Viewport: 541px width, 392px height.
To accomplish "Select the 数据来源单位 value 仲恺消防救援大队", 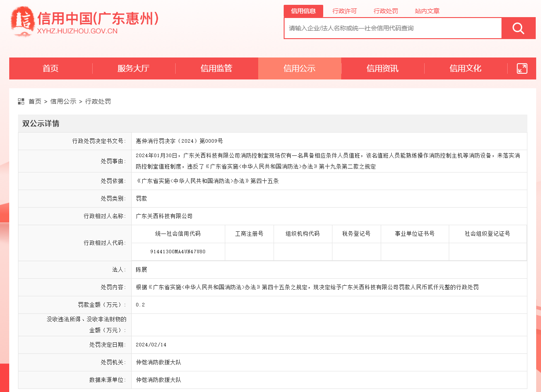I will tap(159, 380).
